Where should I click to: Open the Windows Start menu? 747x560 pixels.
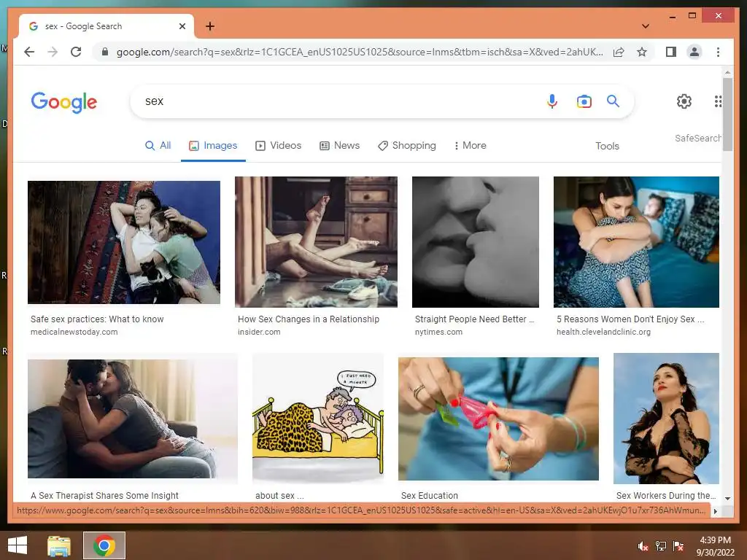[18, 545]
